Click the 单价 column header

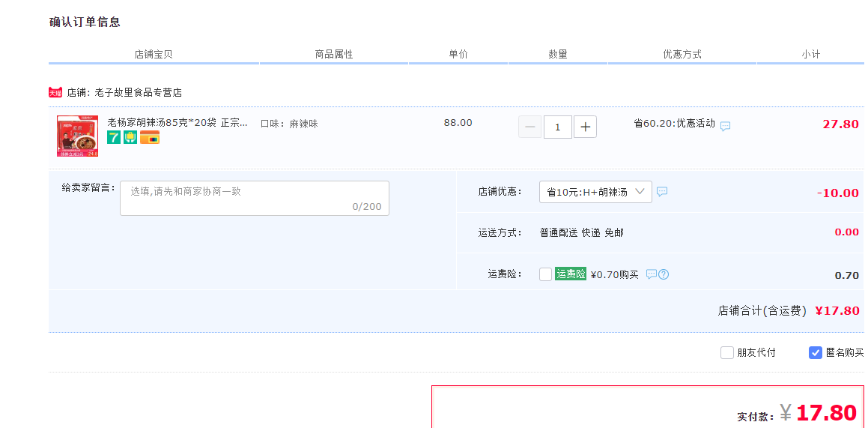pyautogui.click(x=458, y=54)
